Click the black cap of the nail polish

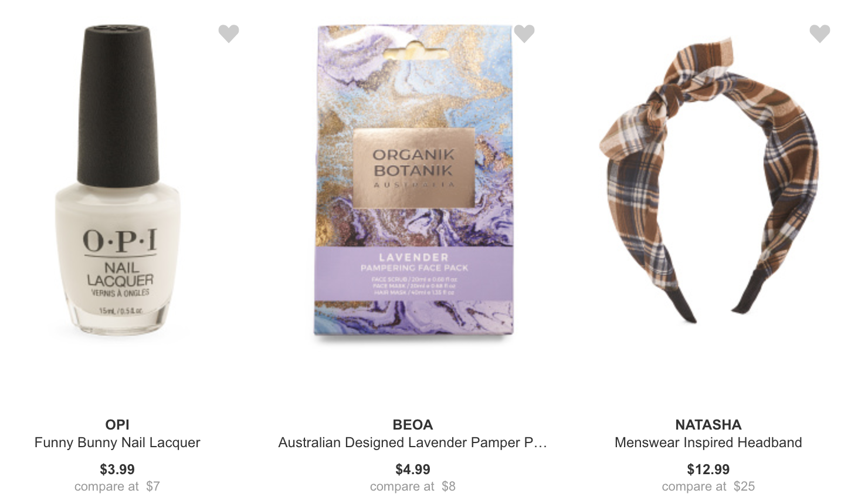click(x=118, y=104)
